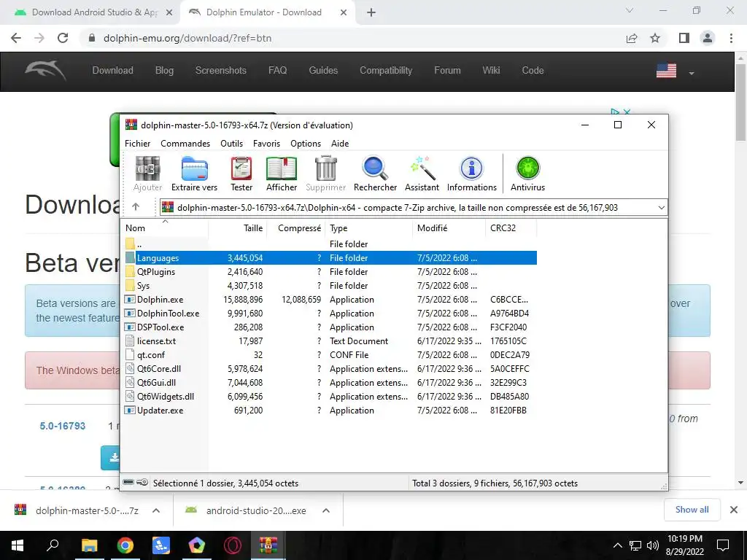Sort by the Taille column header
Viewport: 747px width, 560px height.
[237, 228]
